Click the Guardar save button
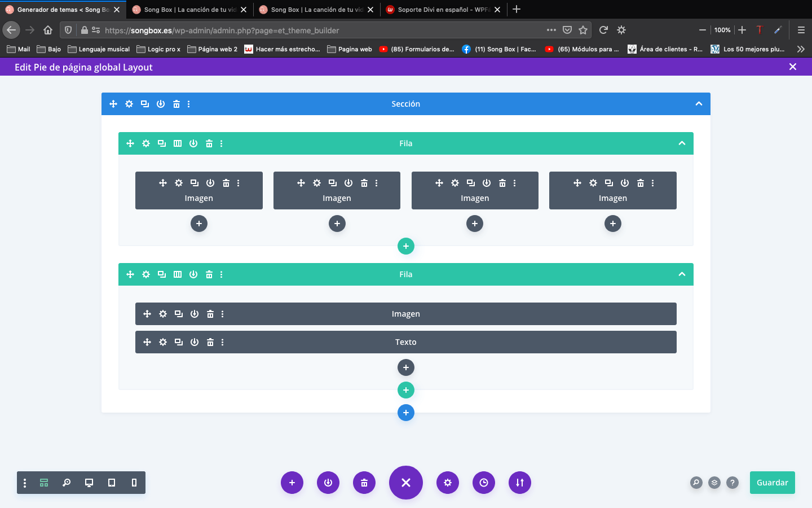812x508 pixels. pyautogui.click(x=773, y=483)
